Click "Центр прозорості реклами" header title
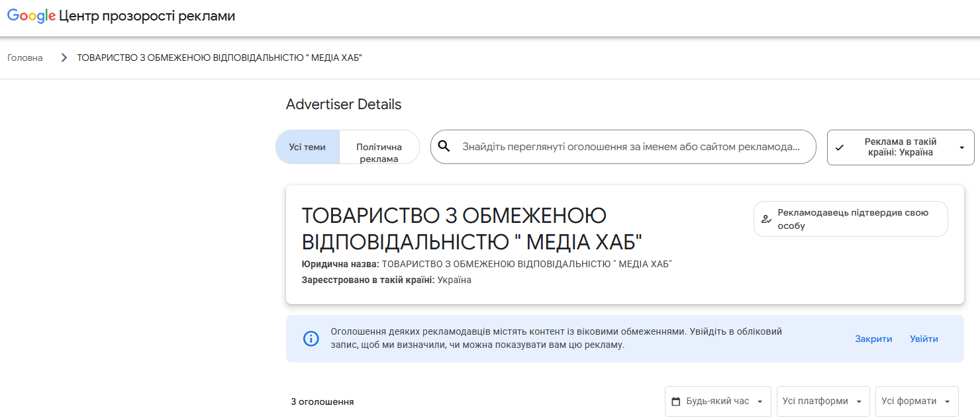980x420 pixels. [147, 17]
